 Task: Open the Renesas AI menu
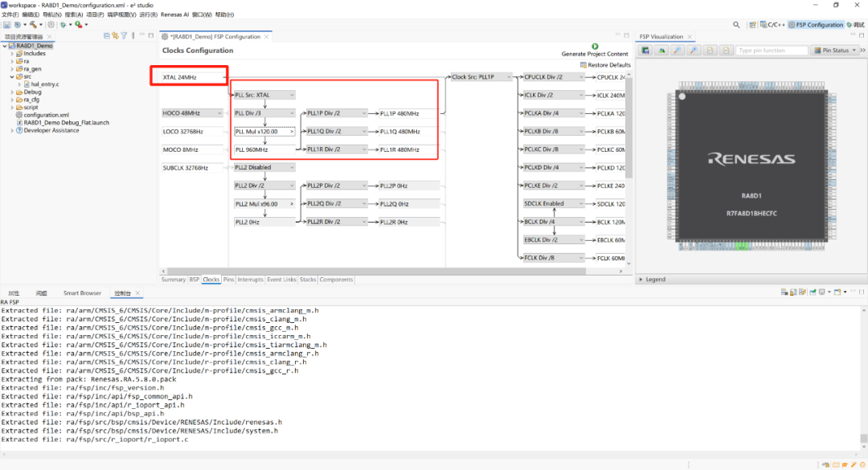tap(174, 14)
